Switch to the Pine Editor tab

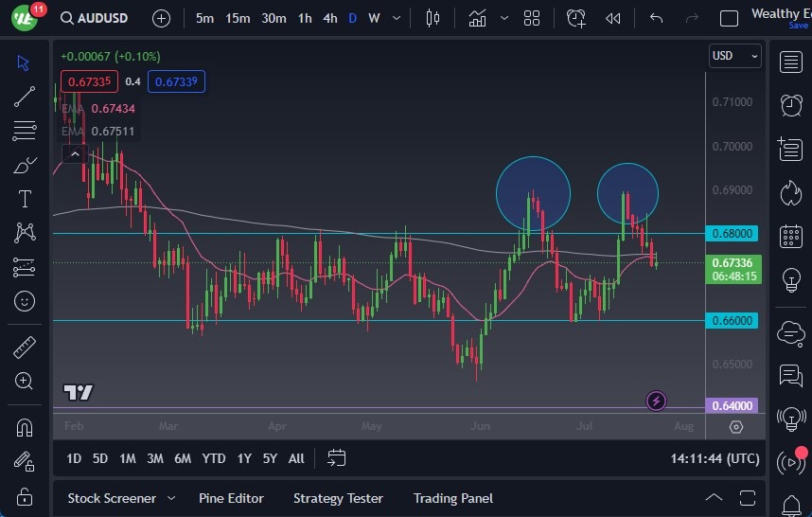pyautogui.click(x=231, y=498)
